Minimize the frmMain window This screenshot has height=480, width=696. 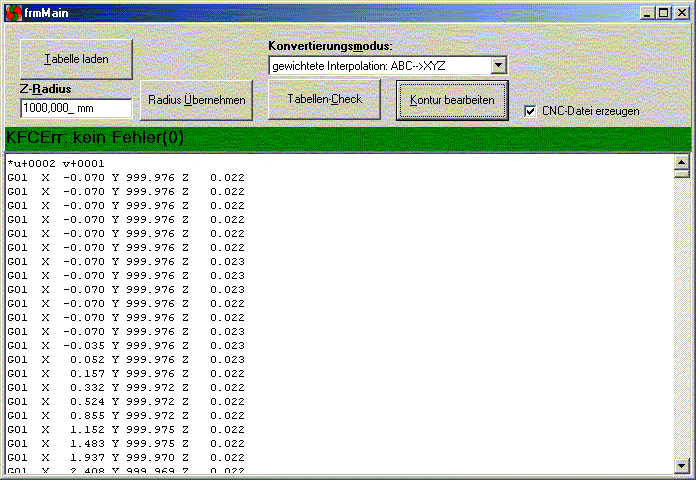click(646, 12)
